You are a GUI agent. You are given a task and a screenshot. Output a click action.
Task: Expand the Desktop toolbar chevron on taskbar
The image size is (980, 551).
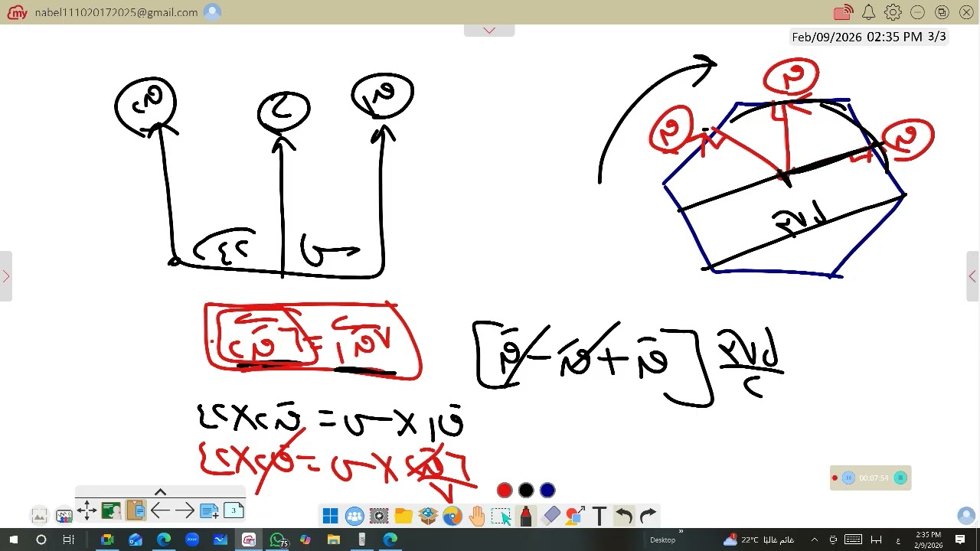point(681,533)
